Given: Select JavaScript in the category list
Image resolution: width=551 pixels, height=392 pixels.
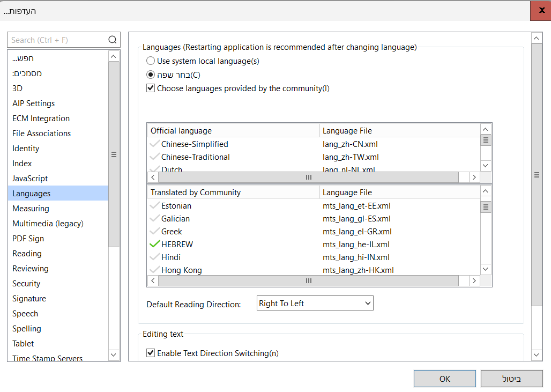Looking at the screenshot, I should point(30,179).
